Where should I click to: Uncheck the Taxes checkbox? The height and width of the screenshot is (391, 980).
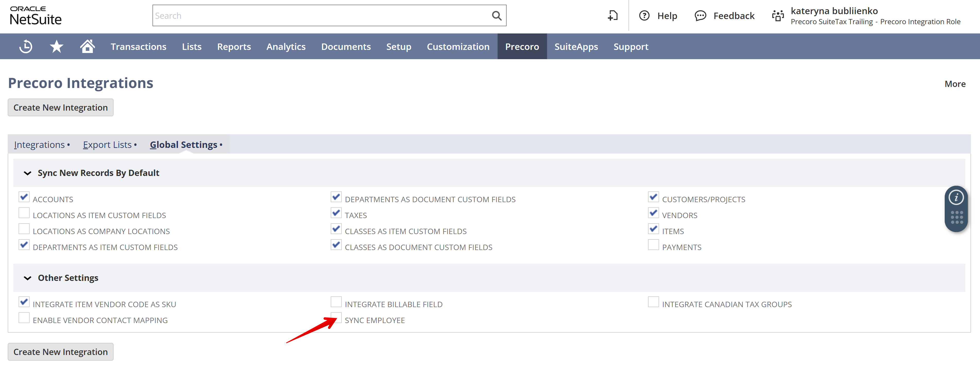click(336, 213)
